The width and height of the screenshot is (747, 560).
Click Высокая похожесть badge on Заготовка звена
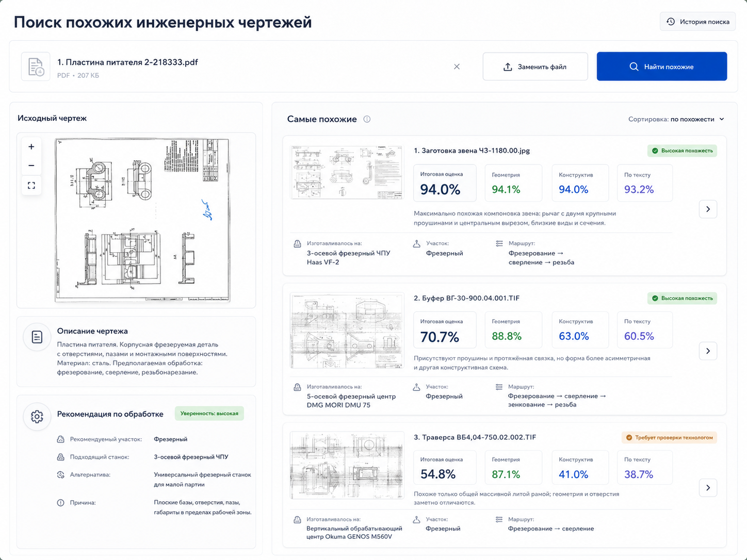coord(682,151)
